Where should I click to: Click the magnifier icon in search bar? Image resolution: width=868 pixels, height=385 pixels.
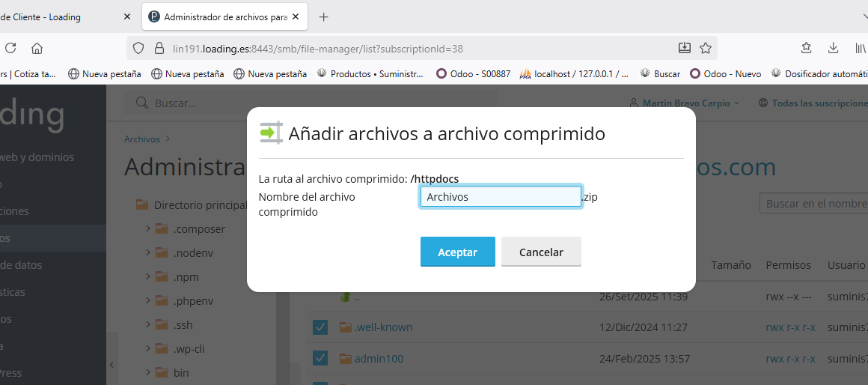(x=141, y=103)
